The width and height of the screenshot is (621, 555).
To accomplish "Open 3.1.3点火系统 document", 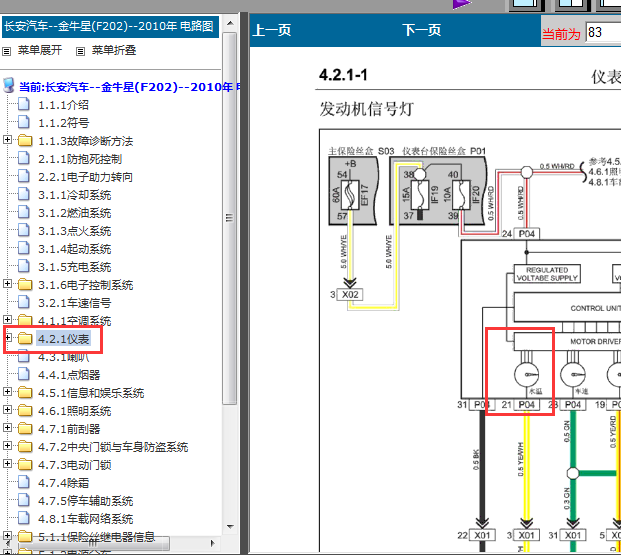I will pyautogui.click(x=74, y=231).
